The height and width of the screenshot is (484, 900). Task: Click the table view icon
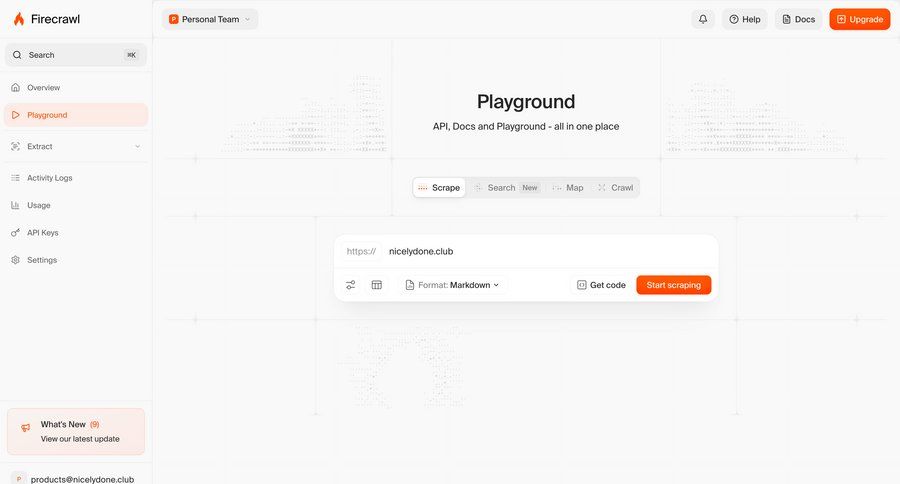pyautogui.click(x=377, y=285)
